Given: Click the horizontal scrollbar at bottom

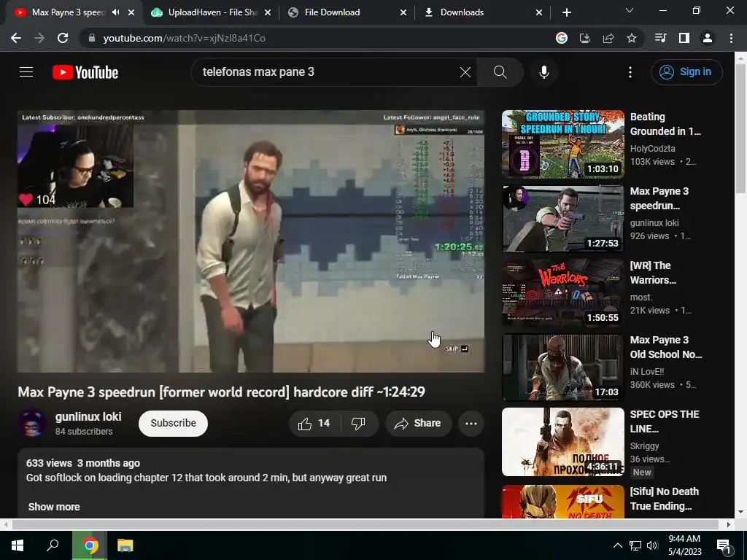Looking at the screenshot, I should pyautogui.click(x=365, y=524).
